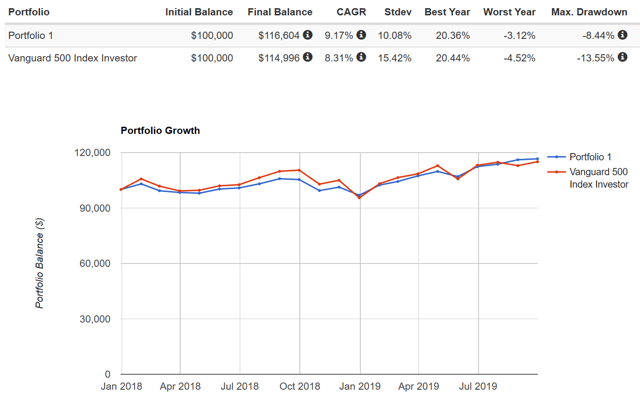The width and height of the screenshot is (640, 395).
Task: Click info icon next to Vanguard -13.55% drawdown
Action: (x=622, y=57)
